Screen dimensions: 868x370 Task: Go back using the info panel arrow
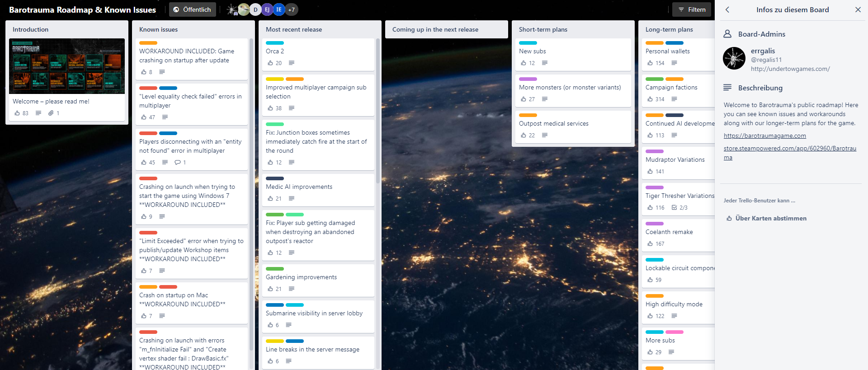(727, 9)
